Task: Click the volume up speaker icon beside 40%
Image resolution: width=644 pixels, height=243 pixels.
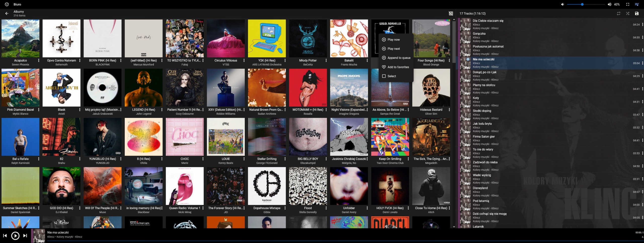Action: coord(609,4)
